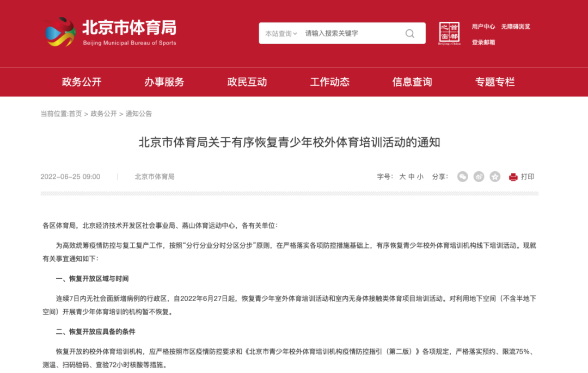Click the 分享: share label
This screenshot has height=373, width=588.
coord(440,177)
